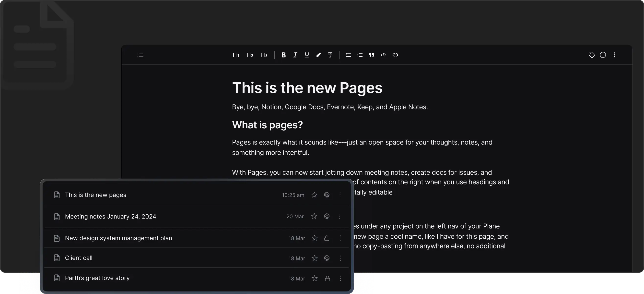Click the 'What is pages?' heading
The height and width of the screenshot is (294, 644).
[x=267, y=125]
